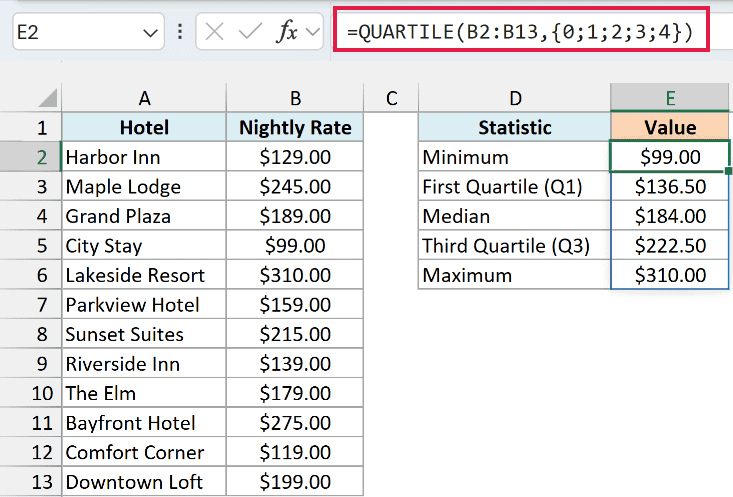Select the Median label cell

[x=515, y=216]
